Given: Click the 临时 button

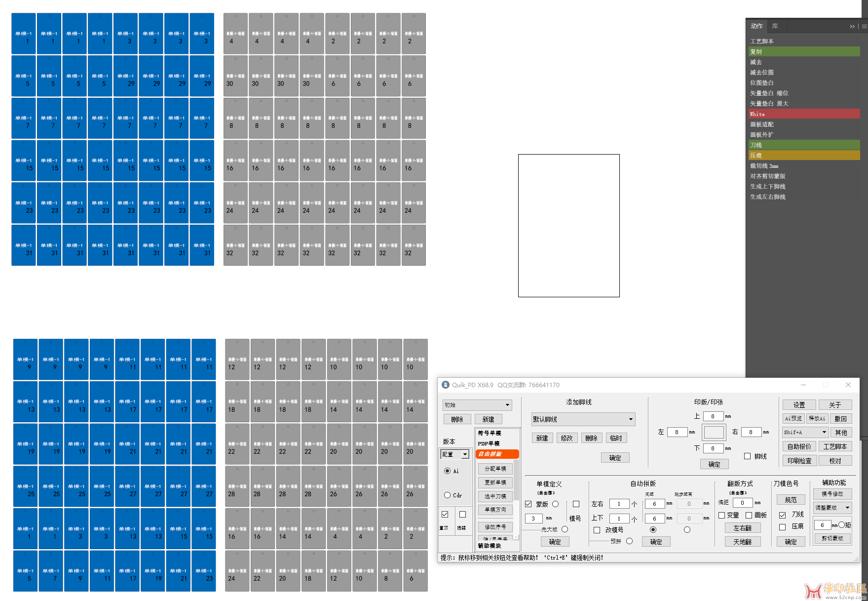Looking at the screenshot, I should (616, 438).
